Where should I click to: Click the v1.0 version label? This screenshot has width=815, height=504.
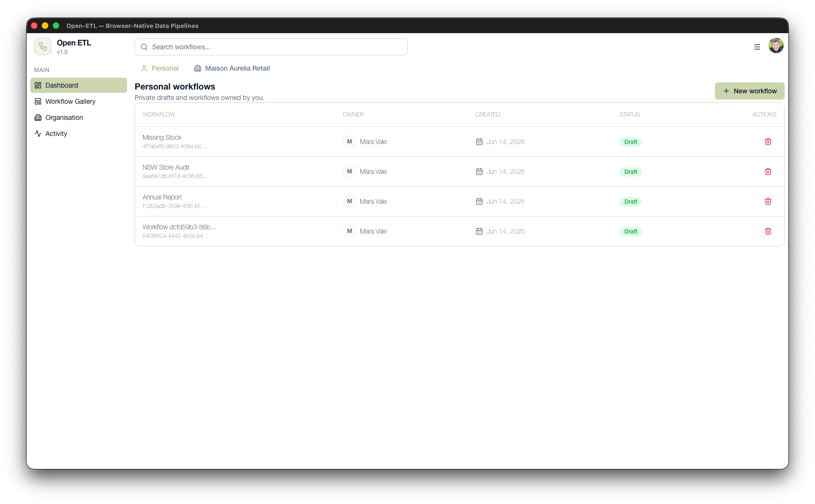[x=62, y=52]
